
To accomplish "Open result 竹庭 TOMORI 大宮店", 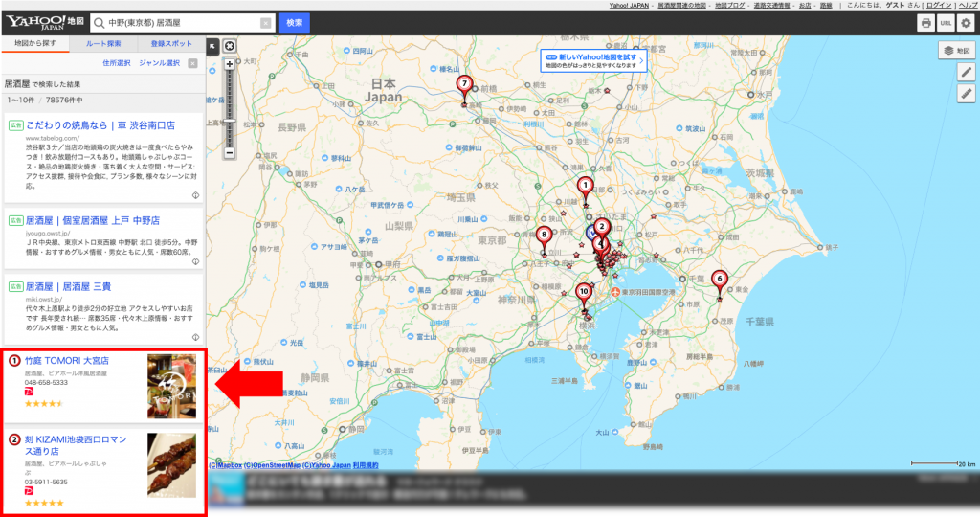I will (x=67, y=361).
